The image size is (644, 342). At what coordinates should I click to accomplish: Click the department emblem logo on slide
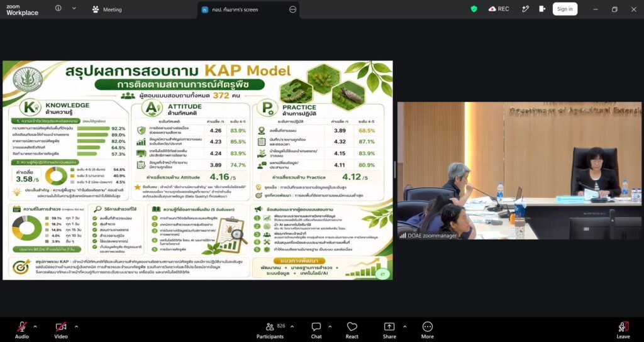coord(28,79)
